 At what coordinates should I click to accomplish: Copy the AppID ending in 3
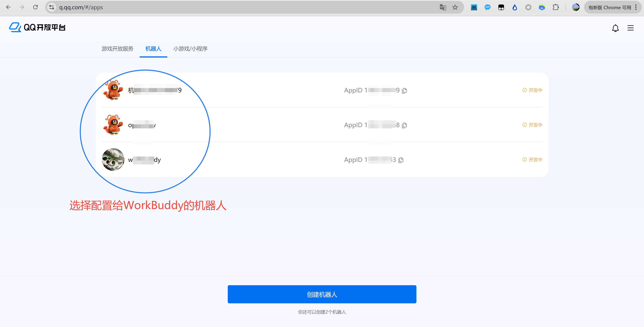[401, 160]
